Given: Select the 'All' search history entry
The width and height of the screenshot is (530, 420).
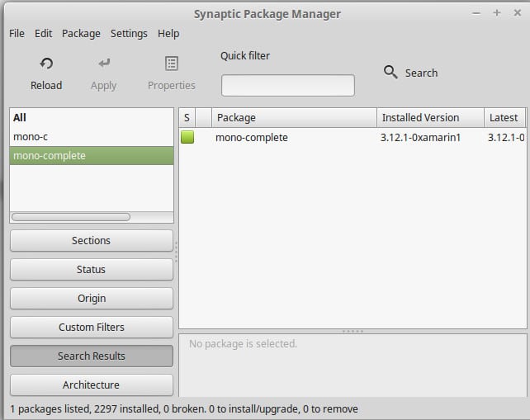Looking at the screenshot, I should [20, 118].
